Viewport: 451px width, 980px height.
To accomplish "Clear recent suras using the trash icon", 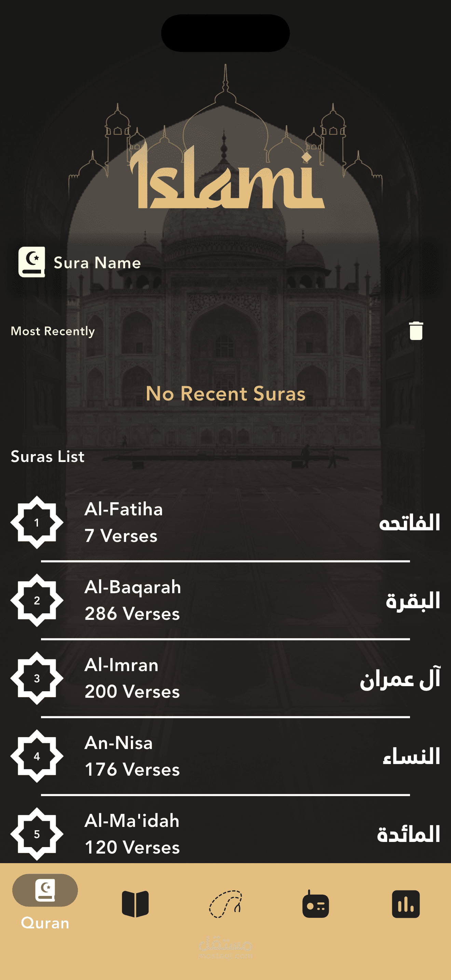I will pos(417,331).
